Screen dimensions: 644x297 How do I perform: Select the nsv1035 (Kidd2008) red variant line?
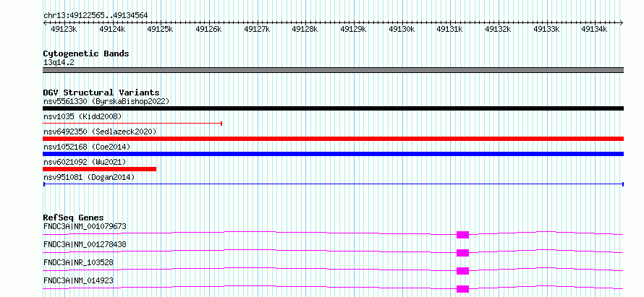pyautogui.click(x=132, y=124)
